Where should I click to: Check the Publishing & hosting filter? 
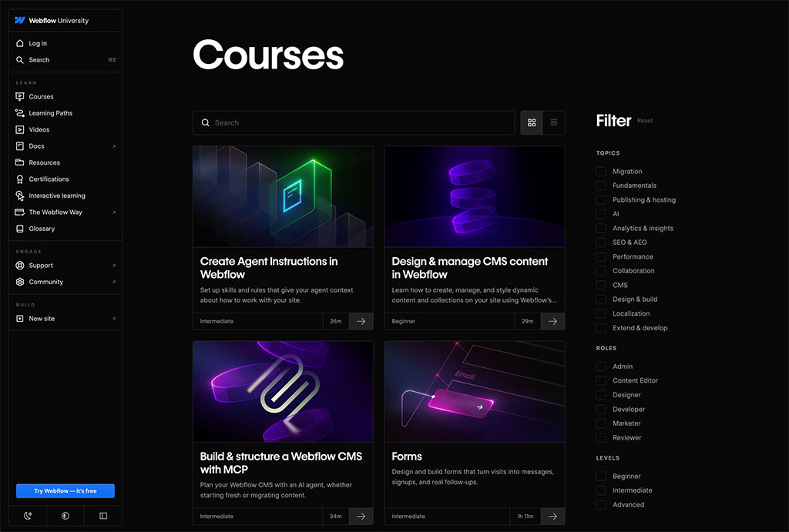click(x=601, y=200)
